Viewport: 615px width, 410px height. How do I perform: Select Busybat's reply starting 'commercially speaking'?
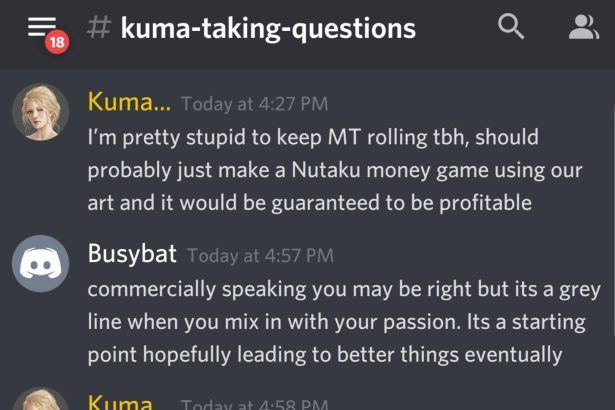pos(344,322)
